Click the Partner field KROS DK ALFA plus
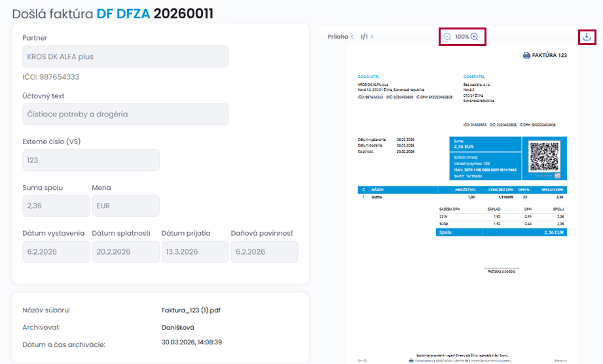The height and width of the screenshot is (364, 603). click(125, 56)
